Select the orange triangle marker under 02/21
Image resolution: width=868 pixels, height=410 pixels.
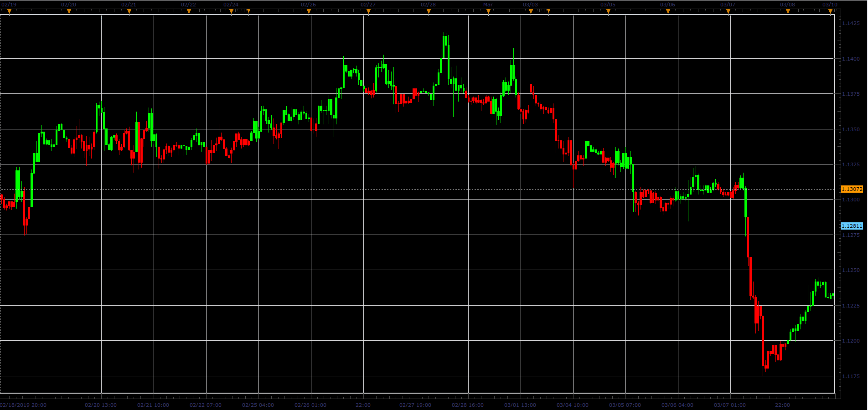coord(129,12)
